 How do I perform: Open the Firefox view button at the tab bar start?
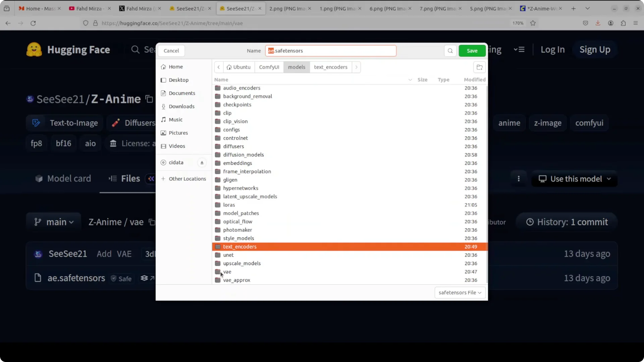7,8
